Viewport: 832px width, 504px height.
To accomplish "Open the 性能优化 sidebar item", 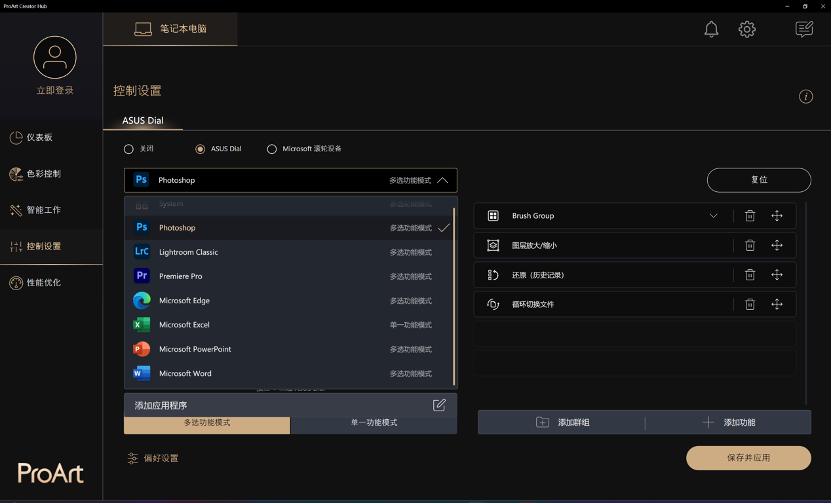I will (51, 283).
